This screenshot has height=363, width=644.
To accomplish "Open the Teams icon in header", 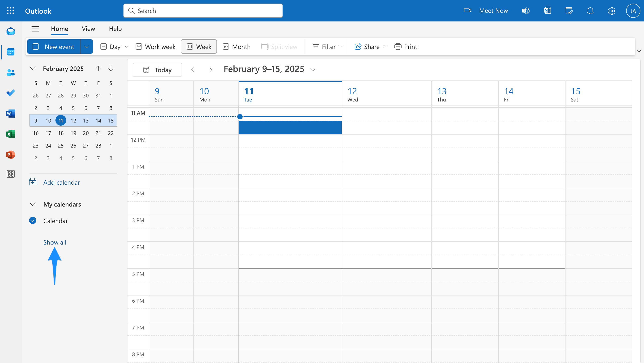I will pyautogui.click(x=526, y=11).
